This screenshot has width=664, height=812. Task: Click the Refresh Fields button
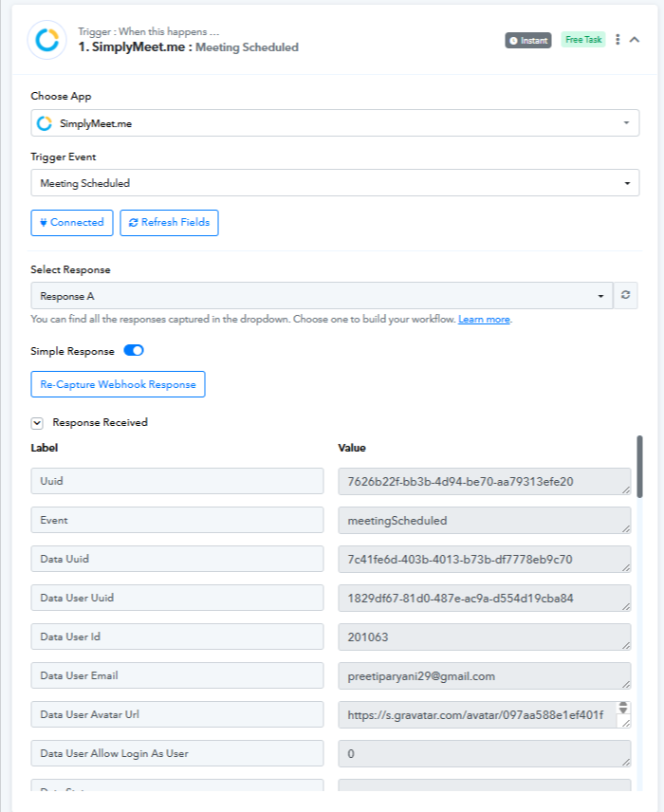pos(170,223)
